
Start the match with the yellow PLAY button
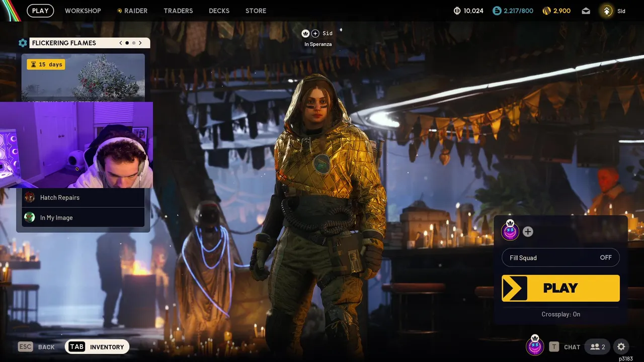(x=560, y=288)
